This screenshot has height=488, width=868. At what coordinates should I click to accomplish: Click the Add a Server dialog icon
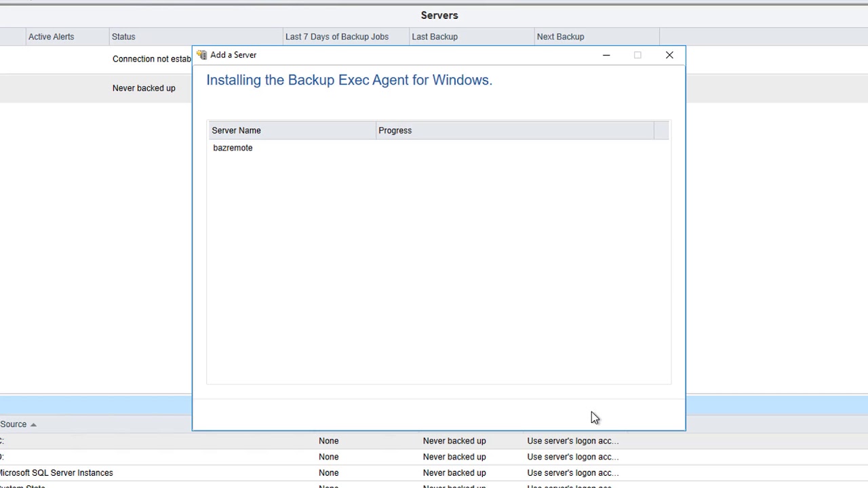201,55
